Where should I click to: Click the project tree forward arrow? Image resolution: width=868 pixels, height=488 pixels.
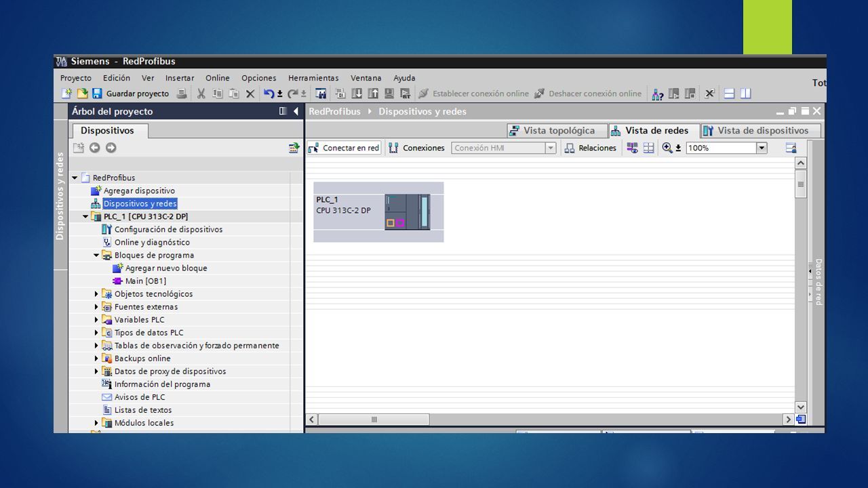coord(111,148)
